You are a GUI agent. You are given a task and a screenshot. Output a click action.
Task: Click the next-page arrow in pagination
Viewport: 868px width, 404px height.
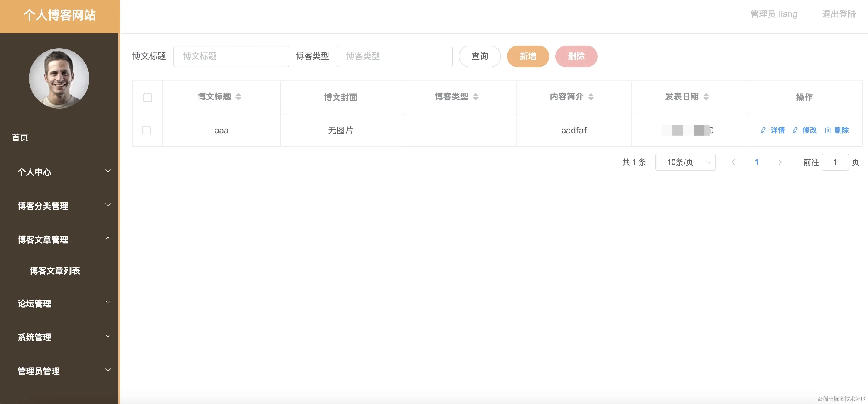[x=780, y=162]
